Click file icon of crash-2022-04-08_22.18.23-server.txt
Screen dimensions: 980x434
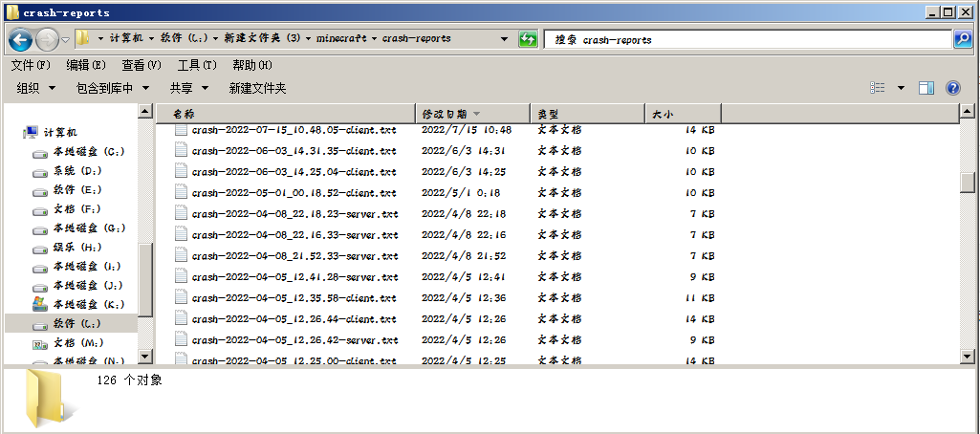[x=181, y=213]
